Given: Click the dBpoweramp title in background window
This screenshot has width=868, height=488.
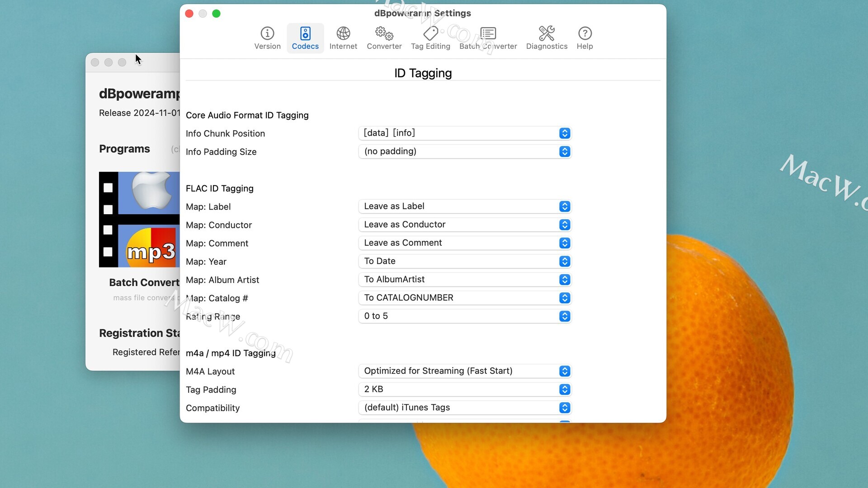Looking at the screenshot, I should (139, 94).
